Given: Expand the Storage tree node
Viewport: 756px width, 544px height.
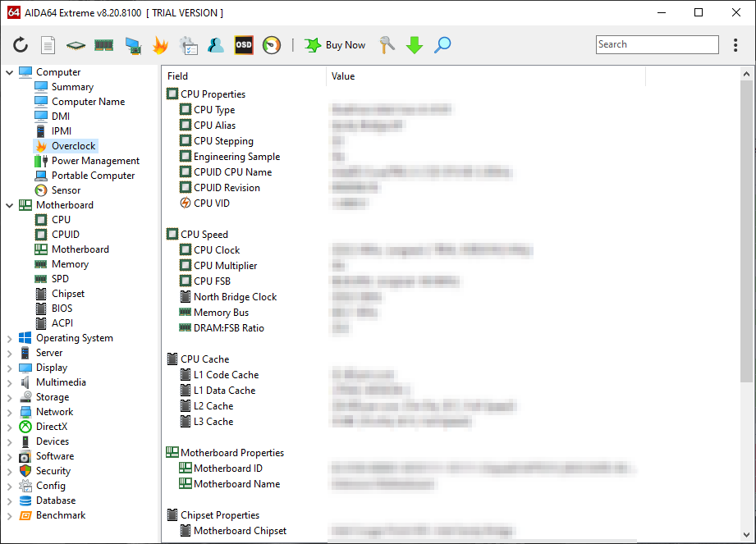Looking at the screenshot, I should 10,397.
